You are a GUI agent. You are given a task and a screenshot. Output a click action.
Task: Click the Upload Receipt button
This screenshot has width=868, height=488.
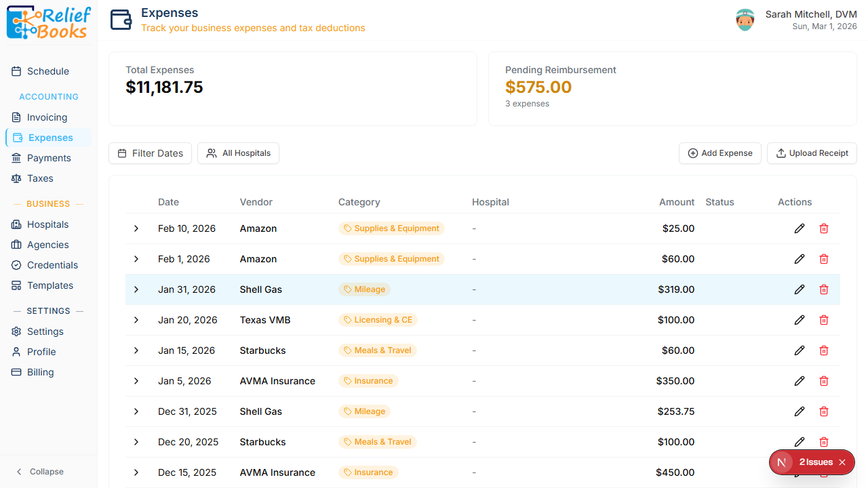pyautogui.click(x=812, y=153)
